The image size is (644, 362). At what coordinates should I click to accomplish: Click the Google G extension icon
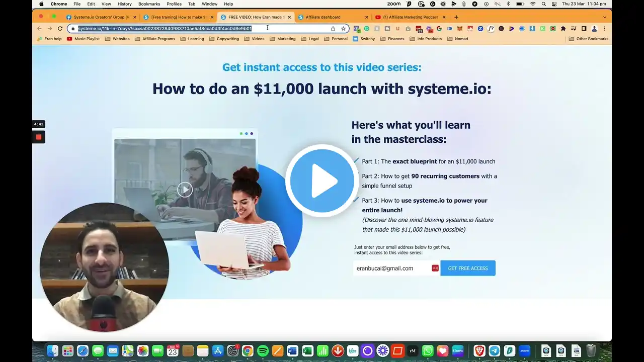click(x=439, y=29)
